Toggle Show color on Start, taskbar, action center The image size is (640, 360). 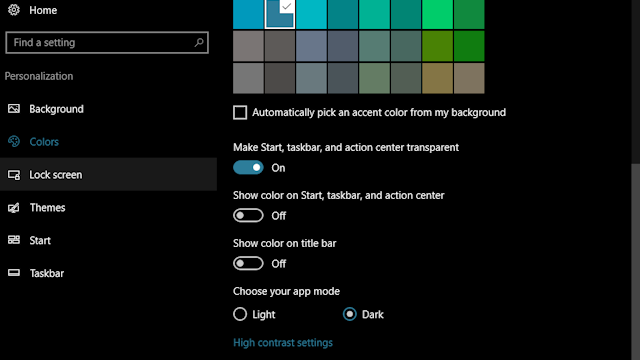coord(248,215)
